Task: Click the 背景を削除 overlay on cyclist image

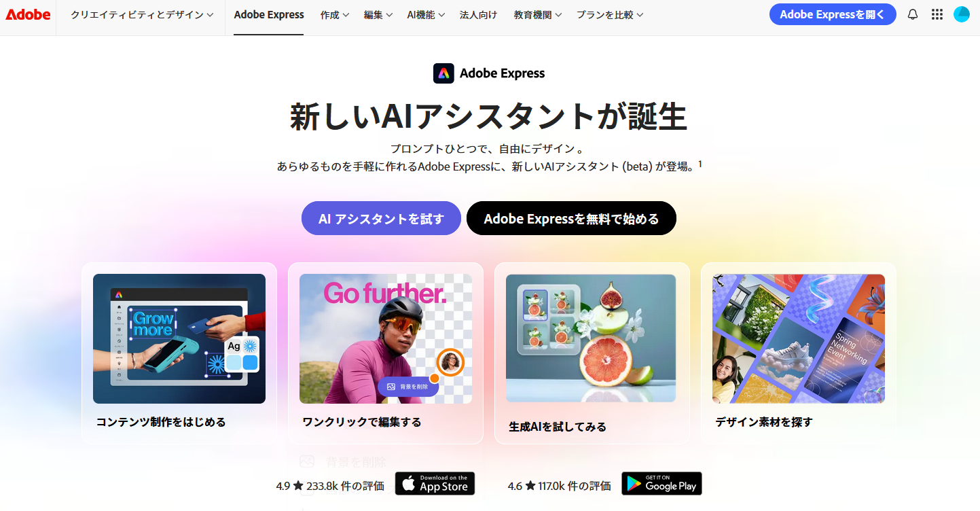Action: (x=407, y=386)
